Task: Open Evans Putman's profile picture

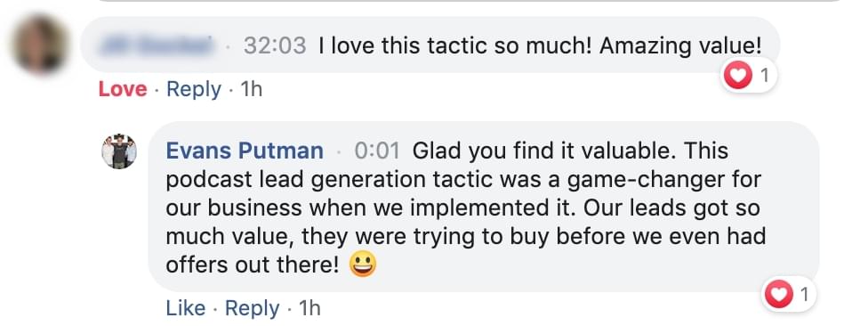Action: tap(119, 151)
